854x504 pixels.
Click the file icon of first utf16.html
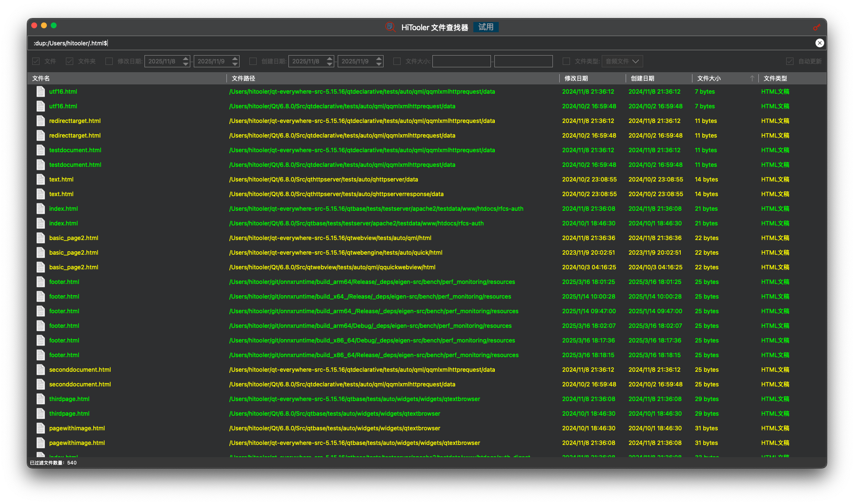(x=41, y=92)
